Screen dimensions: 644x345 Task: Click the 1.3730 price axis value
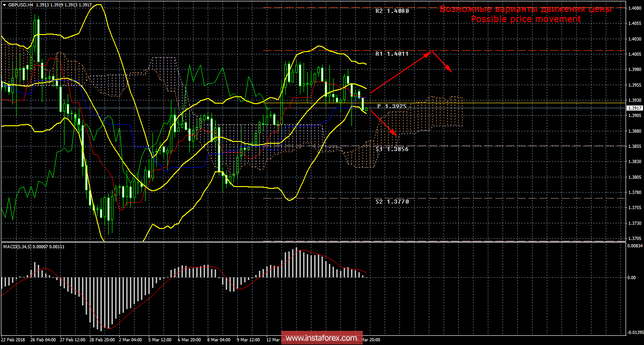click(634, 223)
